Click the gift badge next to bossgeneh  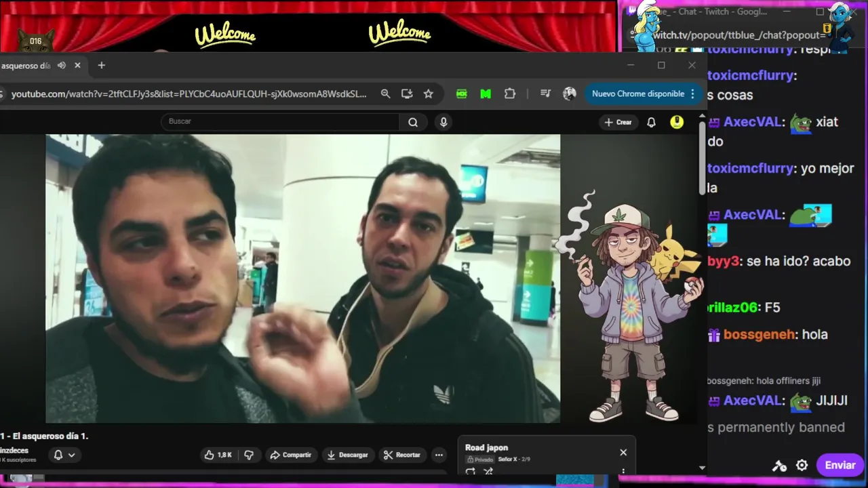click(713, 335)
